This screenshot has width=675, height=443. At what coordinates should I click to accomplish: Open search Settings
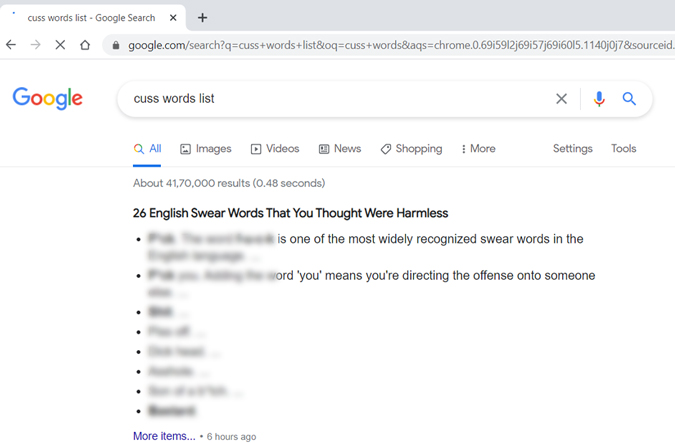[x=573, y=149]
